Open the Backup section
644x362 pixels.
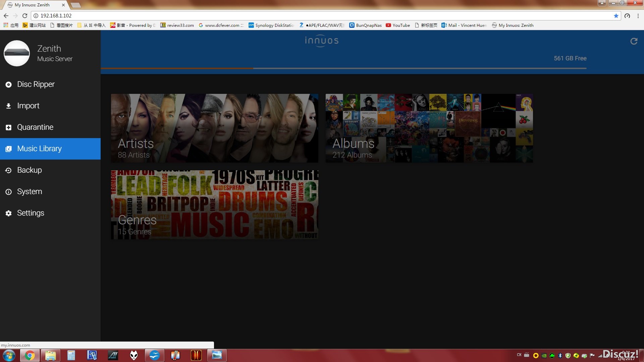tap(50, 170)
